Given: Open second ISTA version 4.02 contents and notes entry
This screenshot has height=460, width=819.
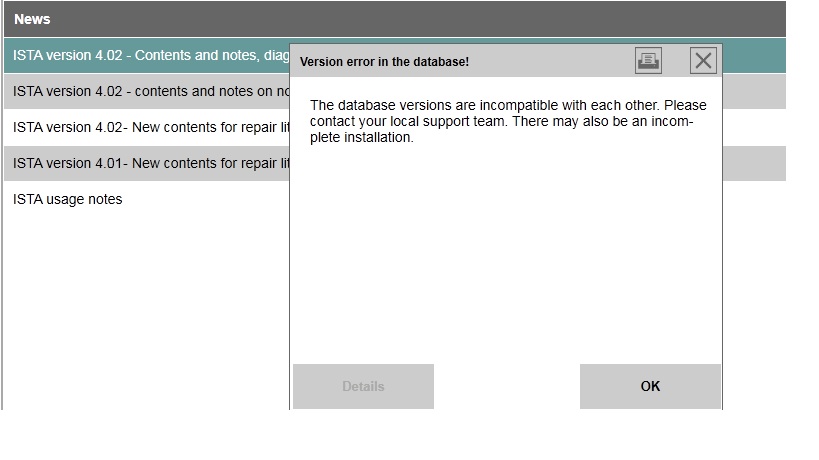Looking at the screenshot, I should click(x=150, y=91).
